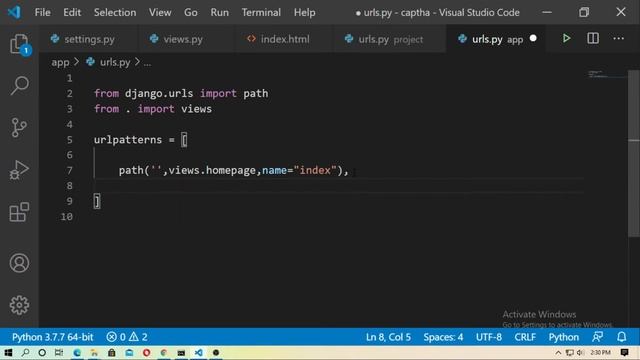Open the Terminal menu
The width and height of the screenshot is (640, 360).
click(261, 12)
